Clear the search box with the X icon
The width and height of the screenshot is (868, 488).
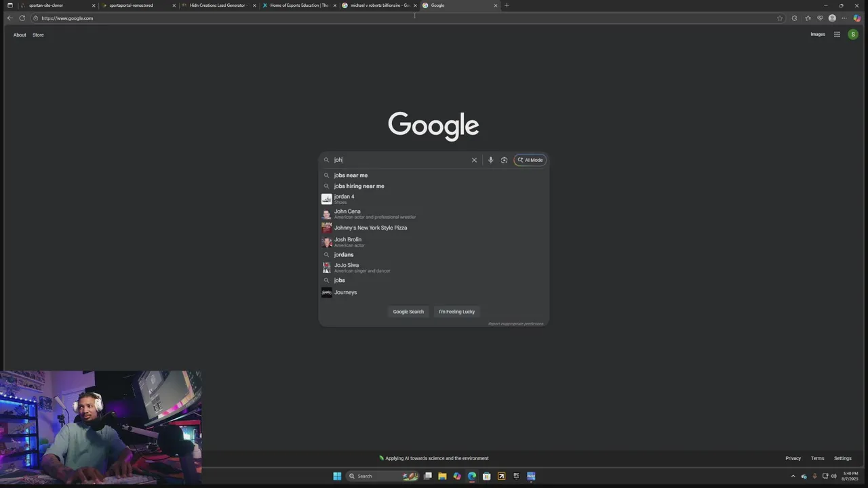tap(474, 160)
